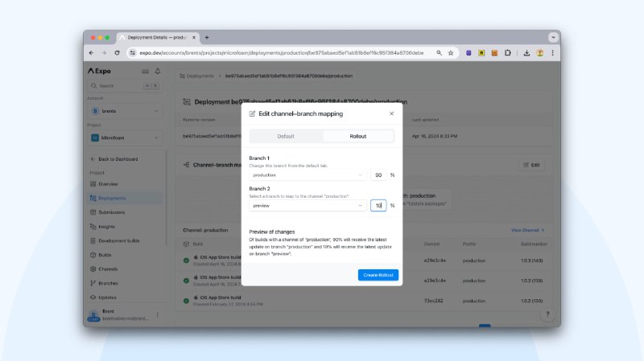This screenshot has height=361, width=644.
Task: Click the browser back arrow
Action: (91, 53)
